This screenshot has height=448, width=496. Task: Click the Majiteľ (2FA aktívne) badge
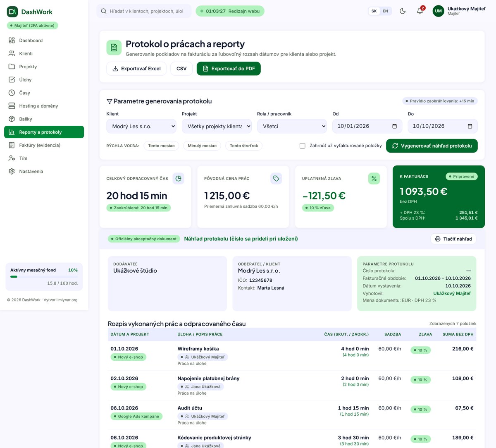pyautogui.click(x=33, y=26)
